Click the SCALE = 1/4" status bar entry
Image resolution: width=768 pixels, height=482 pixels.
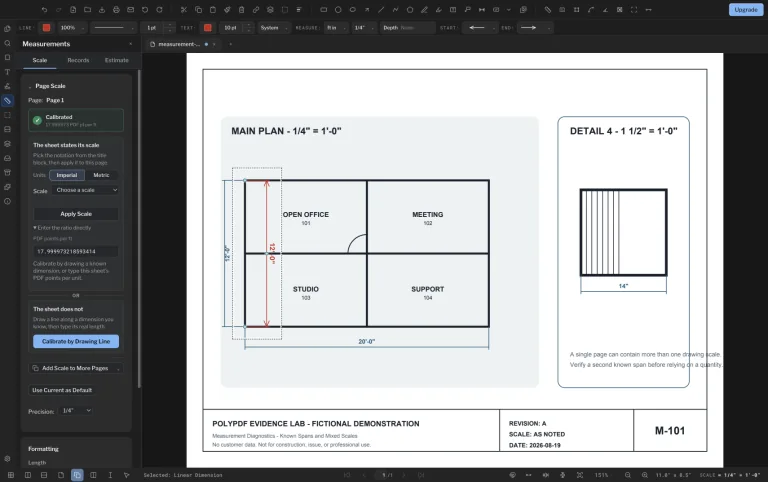[730, 475]
